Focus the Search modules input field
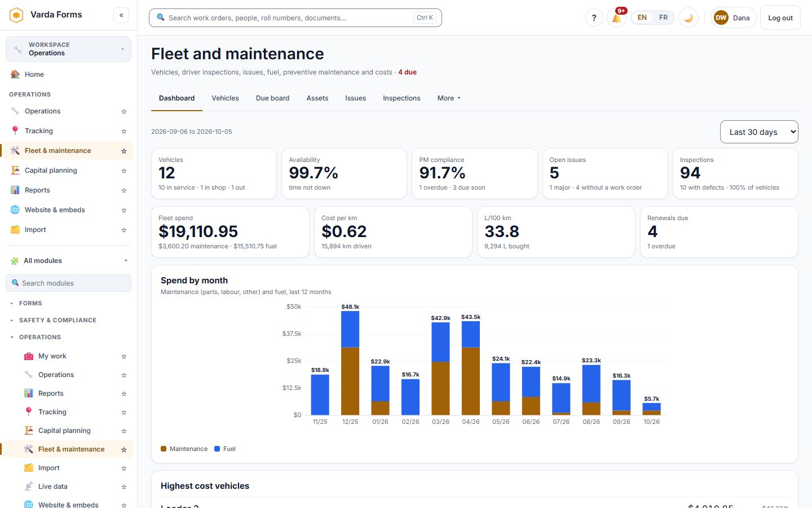 [x=68, y=283]
